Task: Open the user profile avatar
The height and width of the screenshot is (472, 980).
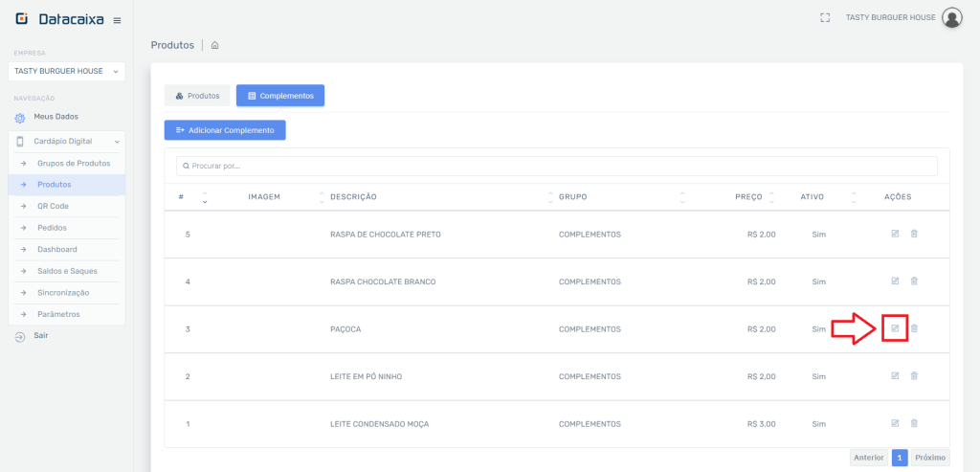Action: click(951, 17)
